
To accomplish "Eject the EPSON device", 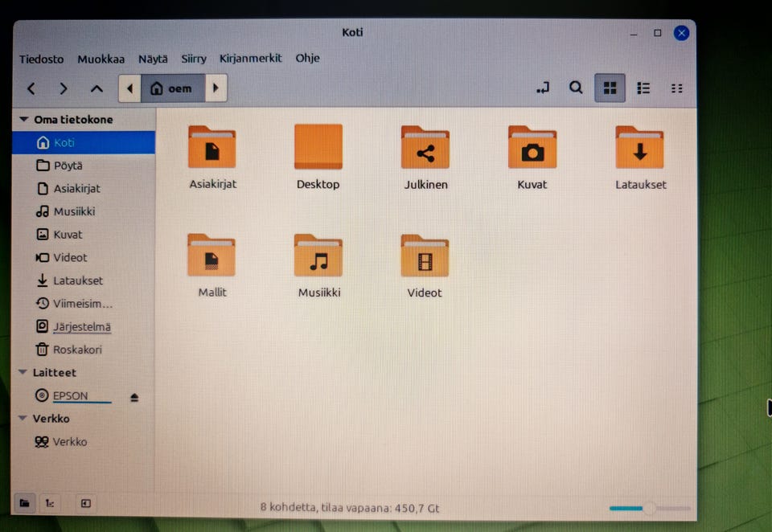I will point(134,397).
